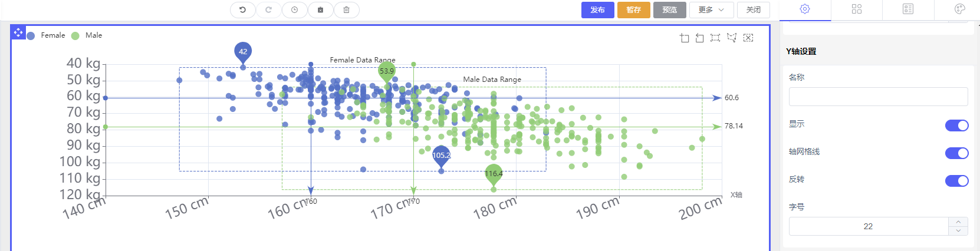Switch to the gear settings tab

pos(805,9)
